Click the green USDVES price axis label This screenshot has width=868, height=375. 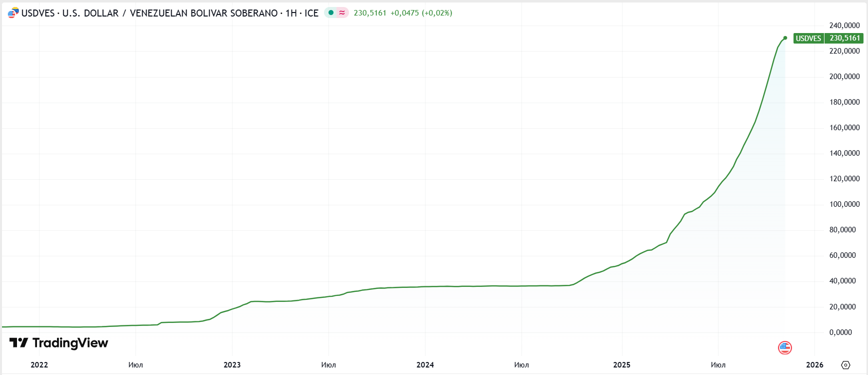tap(808, 39)
